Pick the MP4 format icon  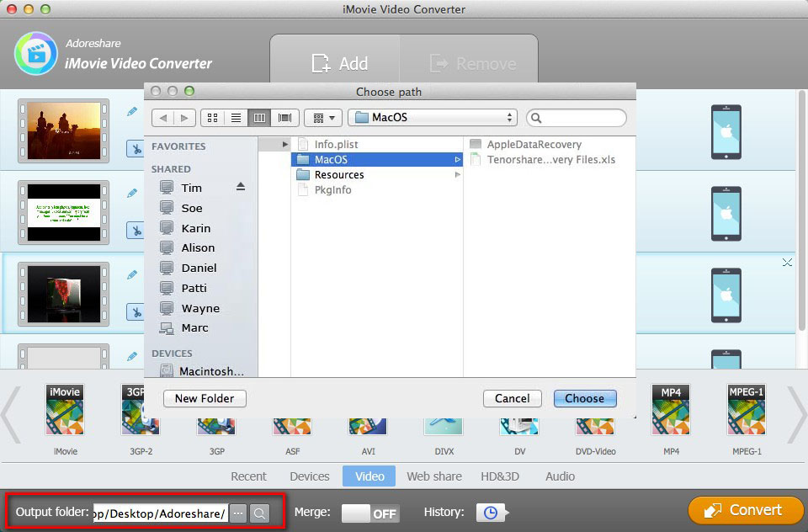[671, 410]
